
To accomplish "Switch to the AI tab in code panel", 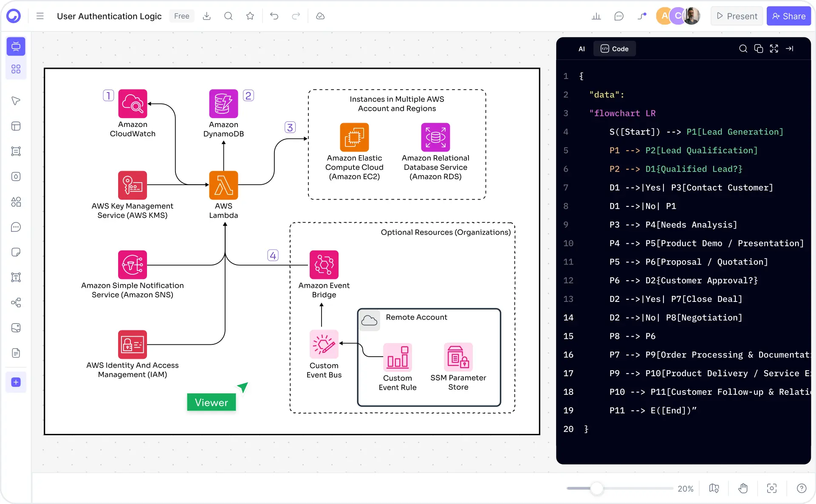I will 581,48.
